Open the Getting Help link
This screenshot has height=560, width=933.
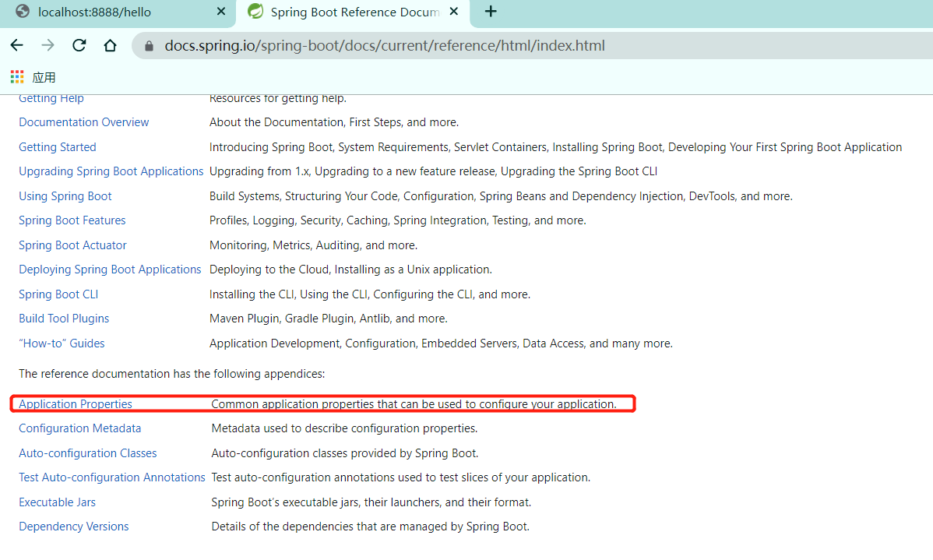(51, 98)
